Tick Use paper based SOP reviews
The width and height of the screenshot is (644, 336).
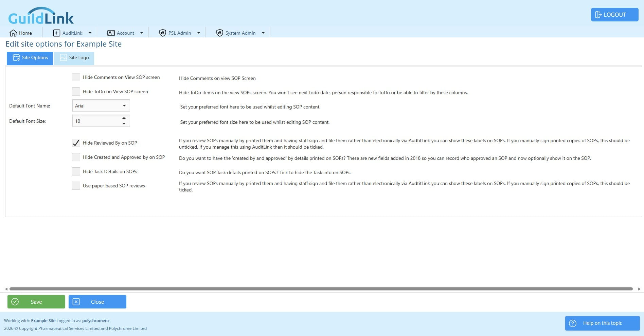click(76, 186)
